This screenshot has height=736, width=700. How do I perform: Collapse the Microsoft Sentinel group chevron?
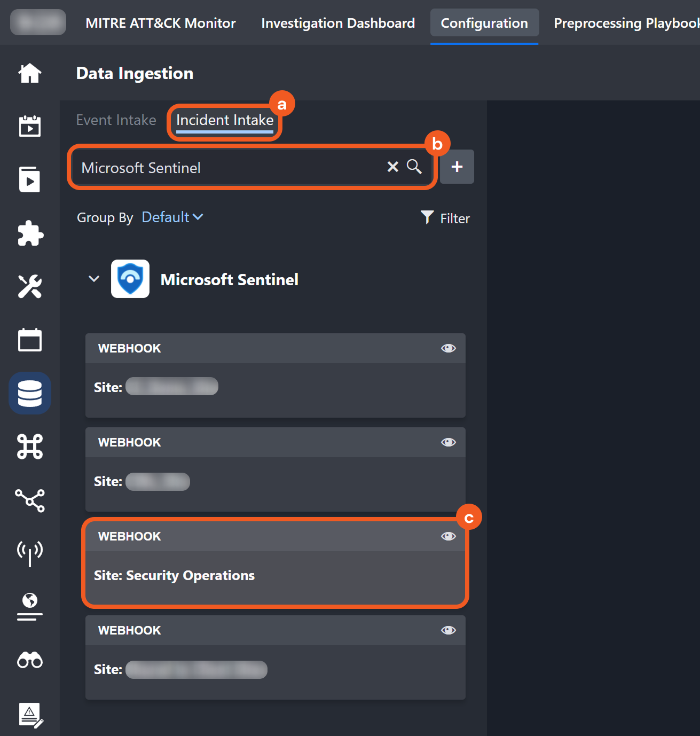(94, 279)
